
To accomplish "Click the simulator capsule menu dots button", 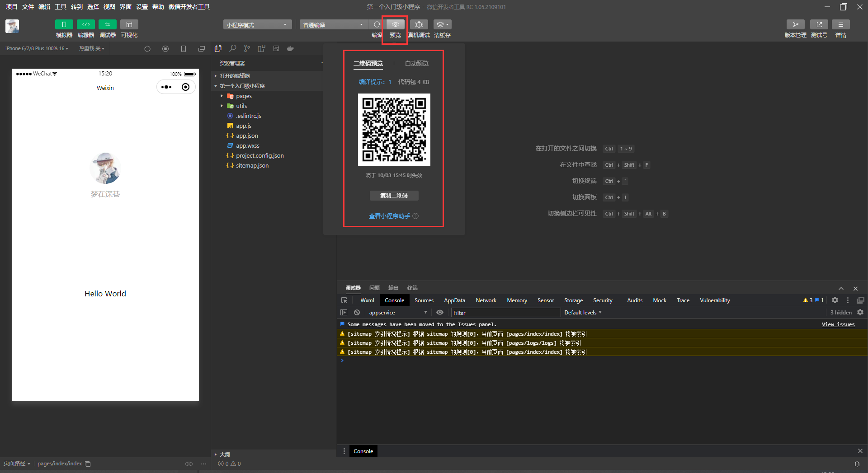I will coord(166,87).
